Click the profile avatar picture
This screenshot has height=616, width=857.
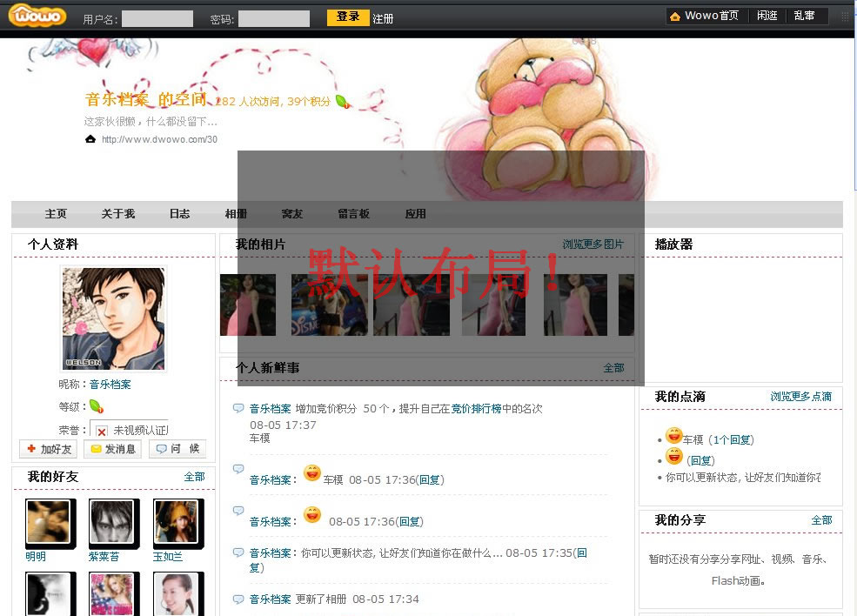click(x=113, y=318)
